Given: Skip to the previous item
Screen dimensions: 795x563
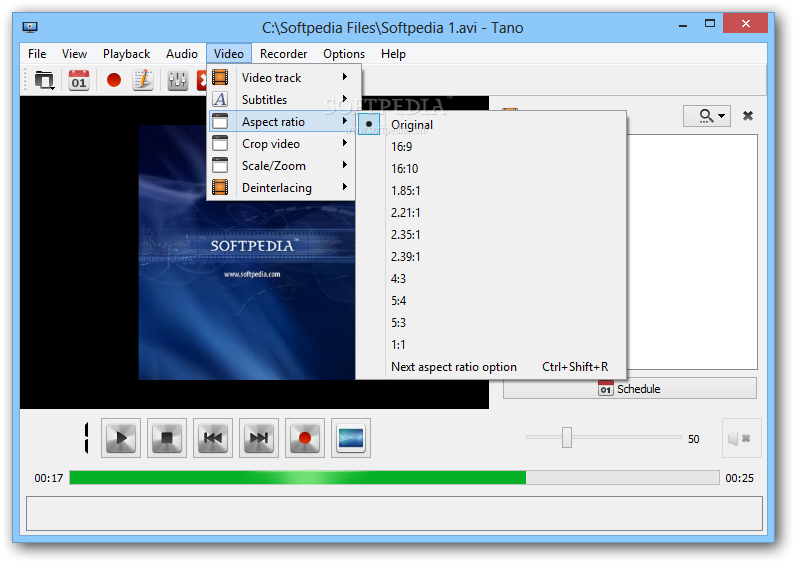Looking at the screenshot, I should pos(213,438).
